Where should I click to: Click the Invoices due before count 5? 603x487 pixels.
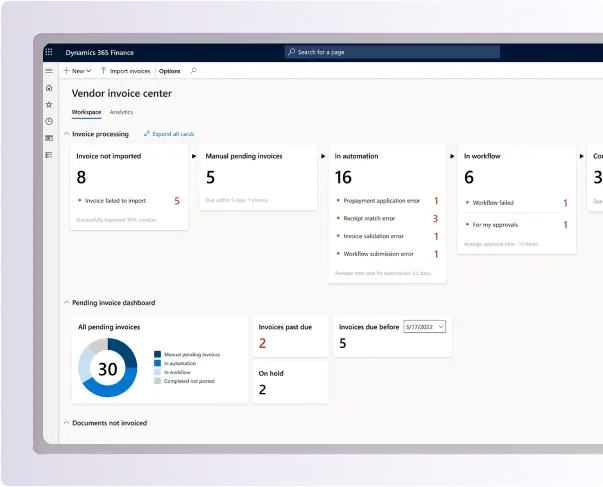343,343
